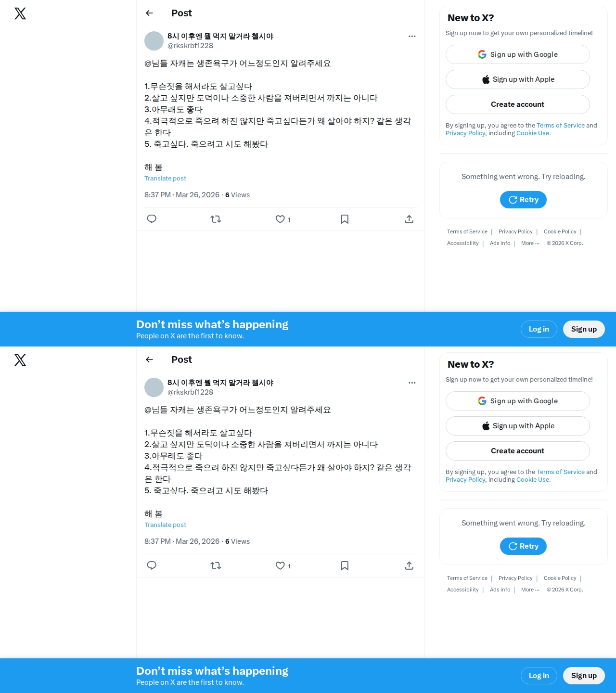Click the reply icon under the upper post
Viewport: 616px width, 693px height.
(152, 219)
